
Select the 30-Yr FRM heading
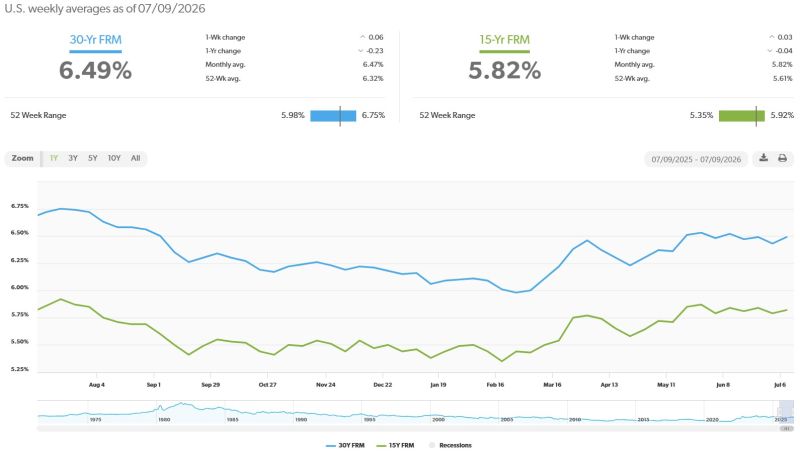[x=95, y=40]
